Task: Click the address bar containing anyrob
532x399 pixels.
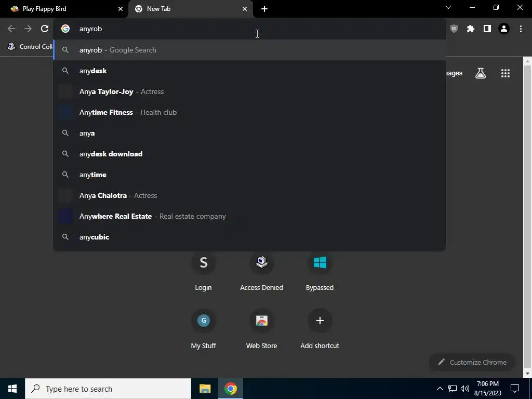Action: coord(249,29)
